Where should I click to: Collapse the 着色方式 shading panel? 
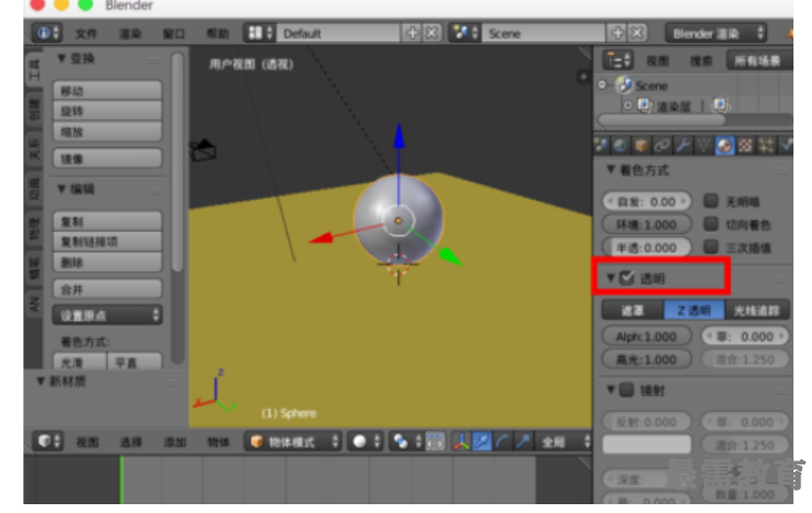click(611, 170)
